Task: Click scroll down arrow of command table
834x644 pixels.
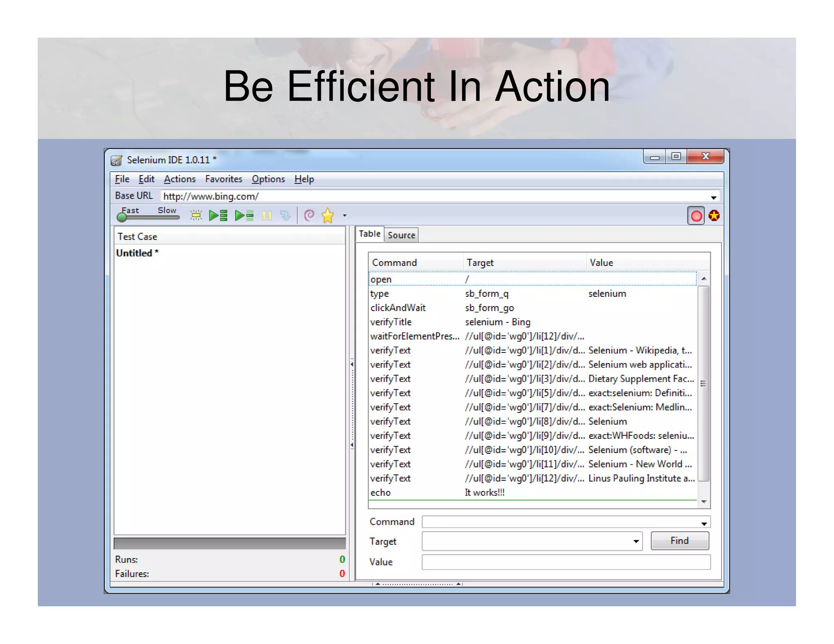Action: pos(704,502)
